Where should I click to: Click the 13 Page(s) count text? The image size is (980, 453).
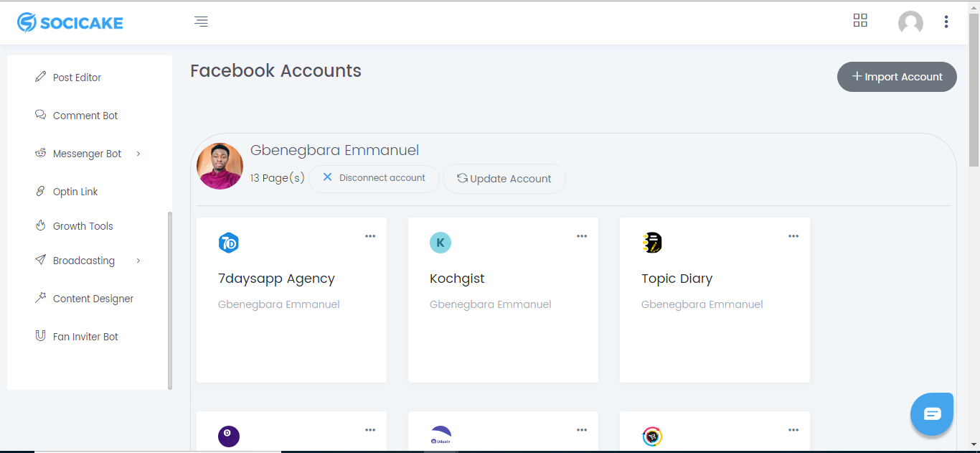[x=278, y=178]
